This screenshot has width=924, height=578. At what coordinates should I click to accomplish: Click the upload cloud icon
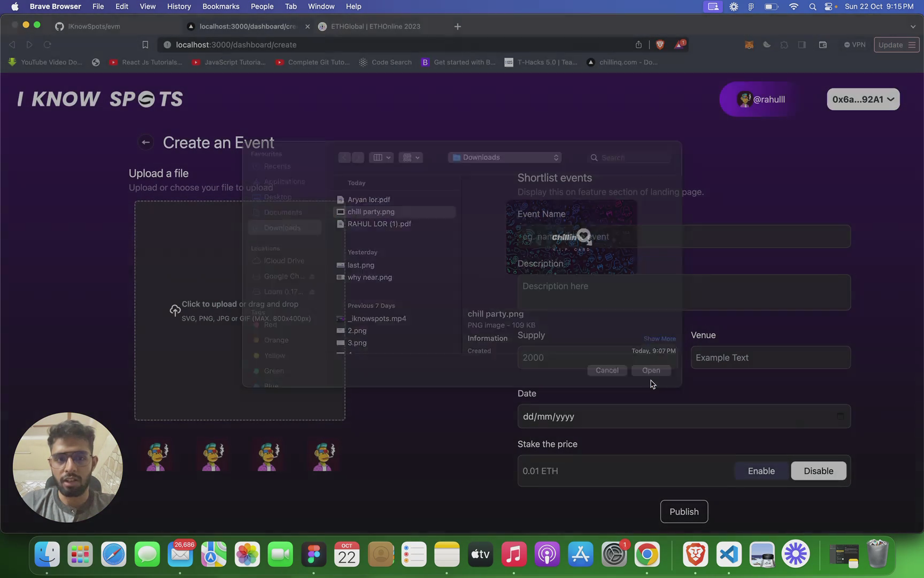[175, 310]
